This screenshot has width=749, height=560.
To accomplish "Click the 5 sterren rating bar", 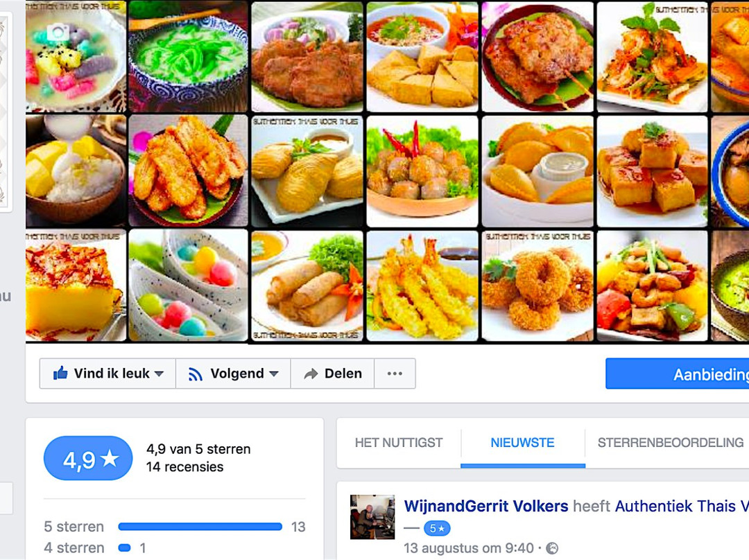I will 200,527.
